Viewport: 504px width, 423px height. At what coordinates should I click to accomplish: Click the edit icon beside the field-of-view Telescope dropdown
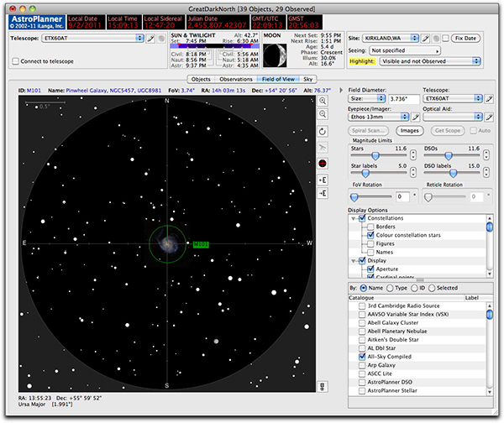point(490,98)
